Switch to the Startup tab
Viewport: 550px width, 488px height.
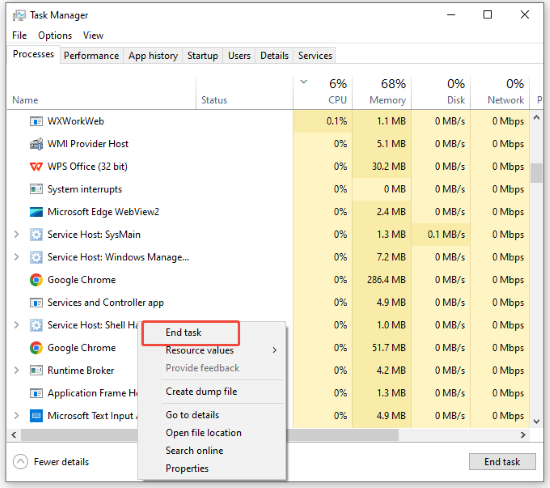[x=203, y=56]
